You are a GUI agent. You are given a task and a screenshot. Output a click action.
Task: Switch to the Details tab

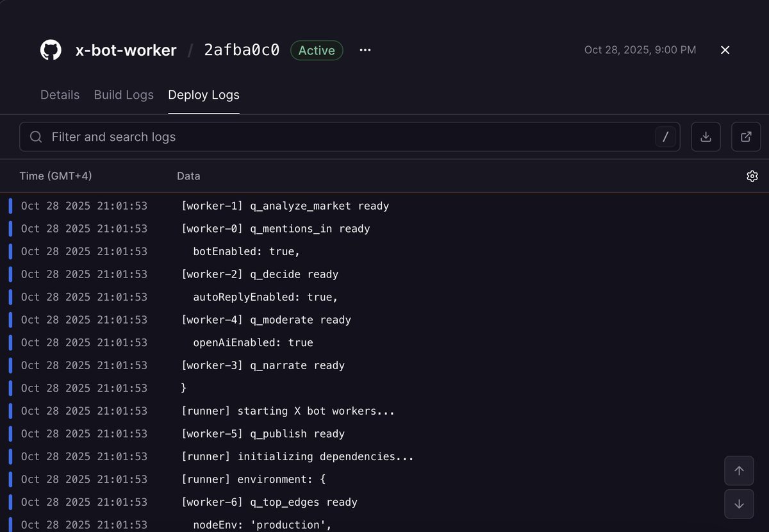click(x=60, y=95)
